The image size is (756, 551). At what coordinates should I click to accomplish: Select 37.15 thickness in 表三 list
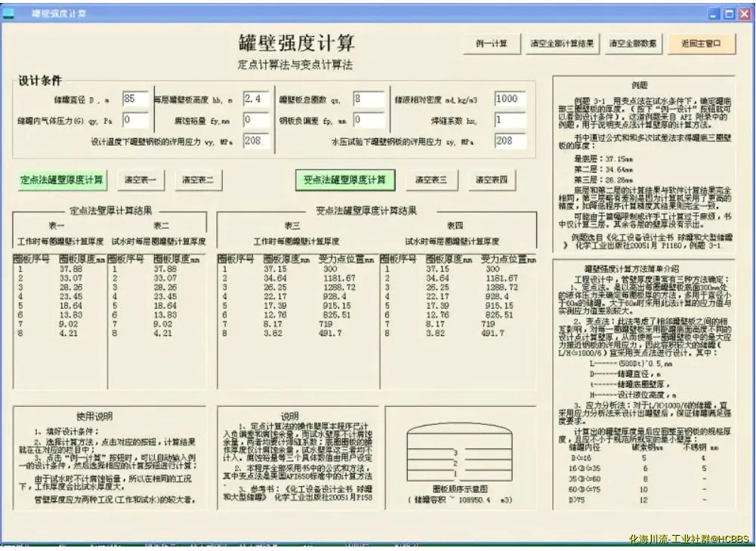275,269
